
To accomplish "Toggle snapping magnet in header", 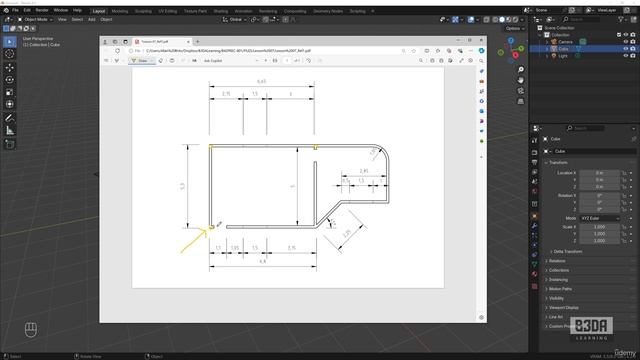I will [265, 19].
